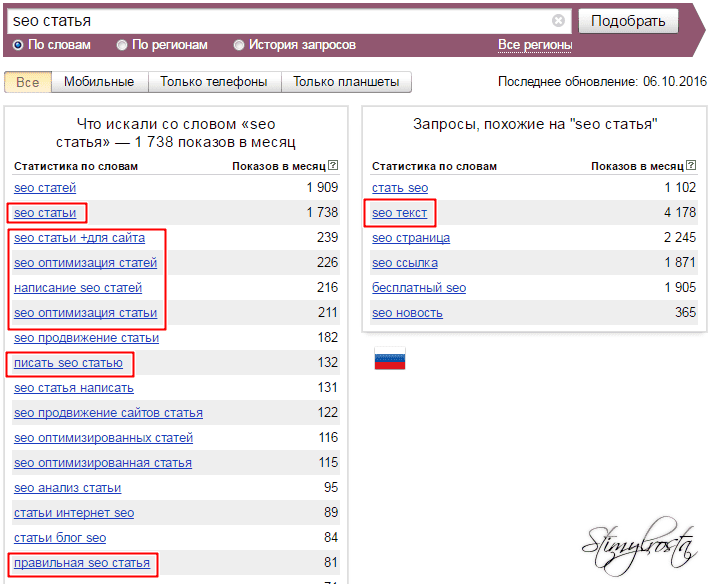Click the Подобрать button
Screen dimensions: 710x584
pos(628,21)
